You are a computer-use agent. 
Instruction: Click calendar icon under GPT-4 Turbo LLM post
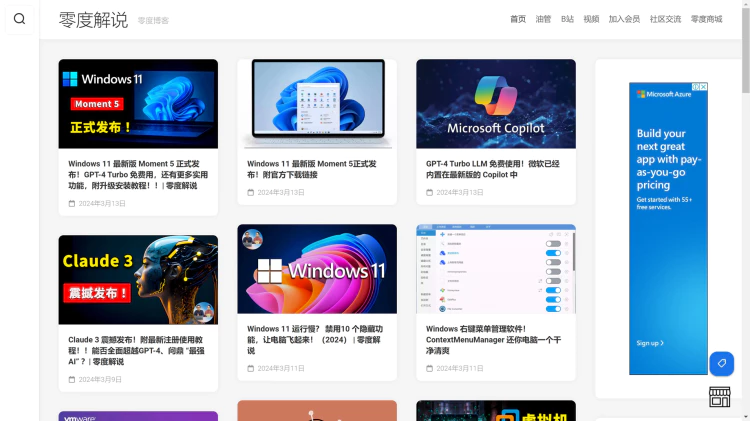(x=430, y=192)
